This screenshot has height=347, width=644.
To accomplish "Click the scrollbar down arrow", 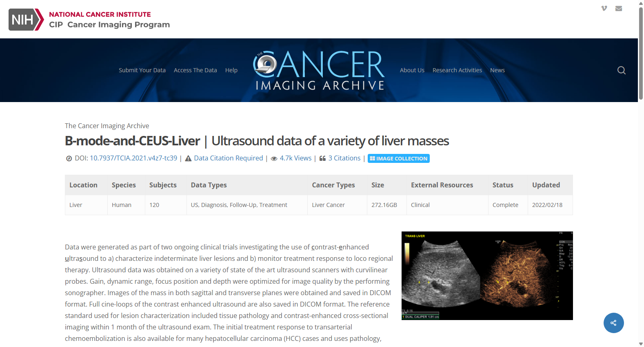I will point(641,344).
